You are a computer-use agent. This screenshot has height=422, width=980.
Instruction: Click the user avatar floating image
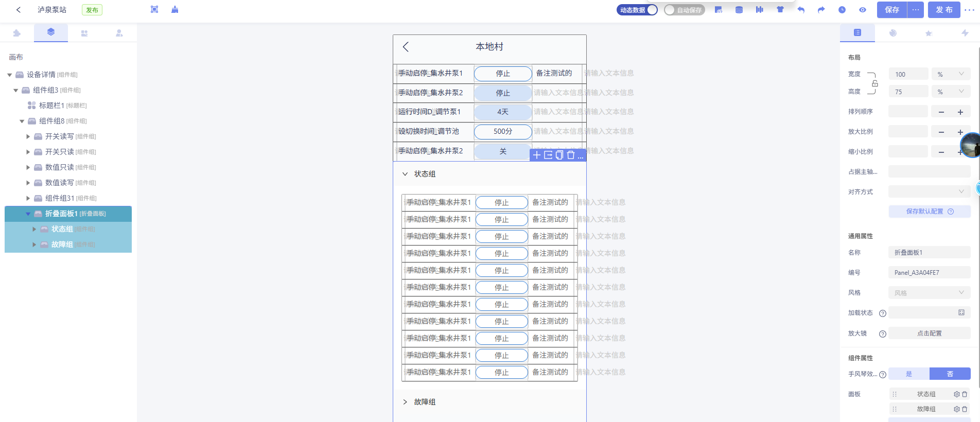971,145
